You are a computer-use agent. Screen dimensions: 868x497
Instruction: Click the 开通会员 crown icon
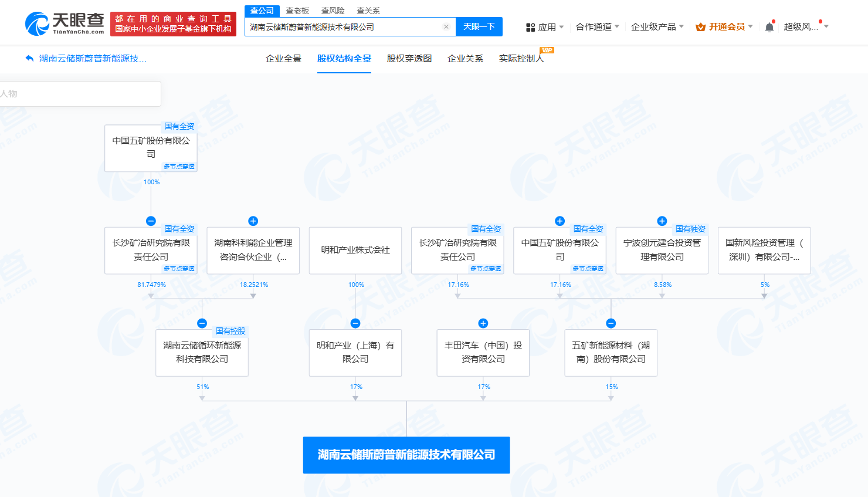click(700, 27)
